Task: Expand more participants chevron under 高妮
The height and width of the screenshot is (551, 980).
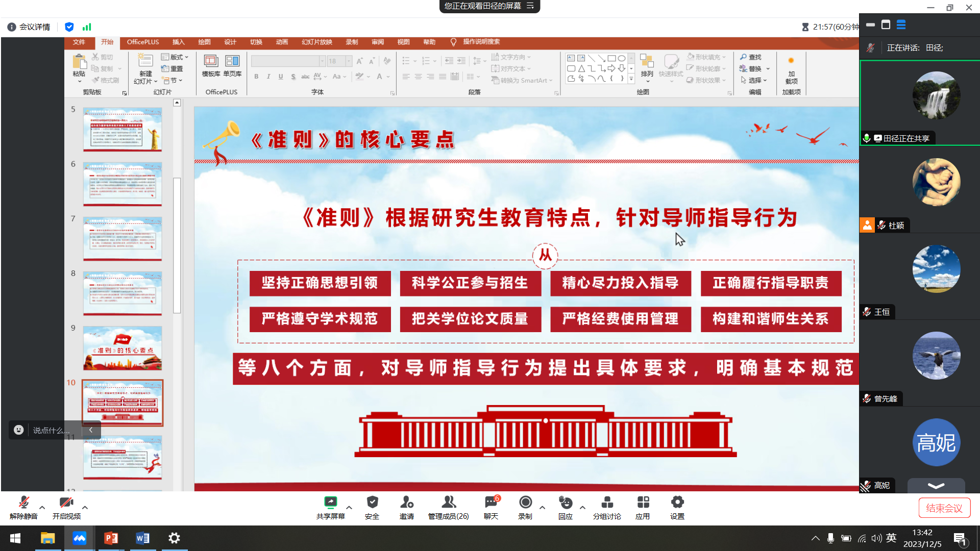Action: [x=936, y=485]
